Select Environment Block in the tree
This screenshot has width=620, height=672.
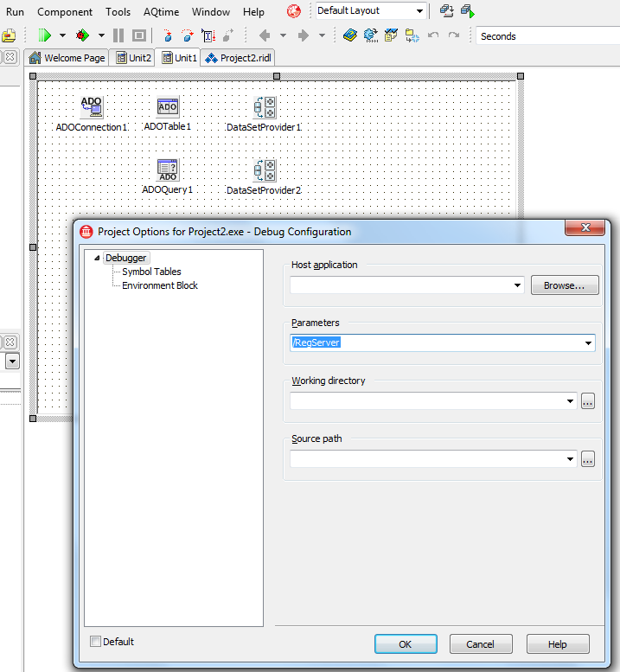pyautogui.click(x=160, y=285)
